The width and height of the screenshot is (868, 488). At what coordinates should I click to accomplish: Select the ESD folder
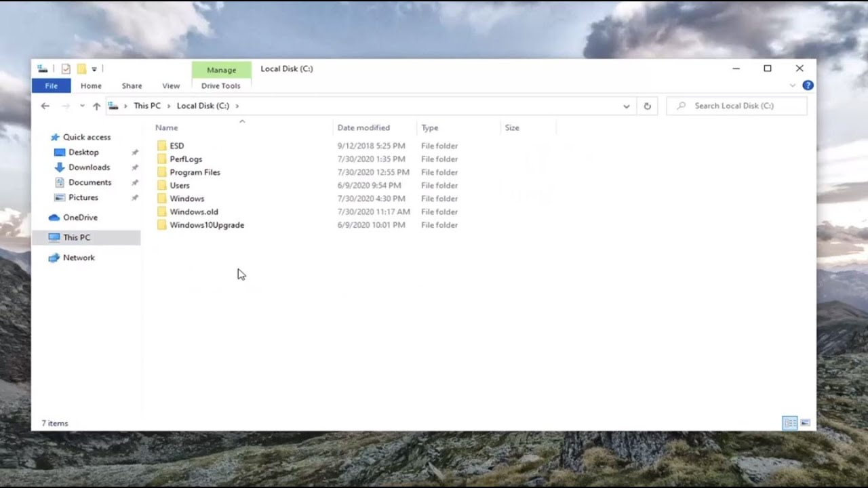coord(176,146)
